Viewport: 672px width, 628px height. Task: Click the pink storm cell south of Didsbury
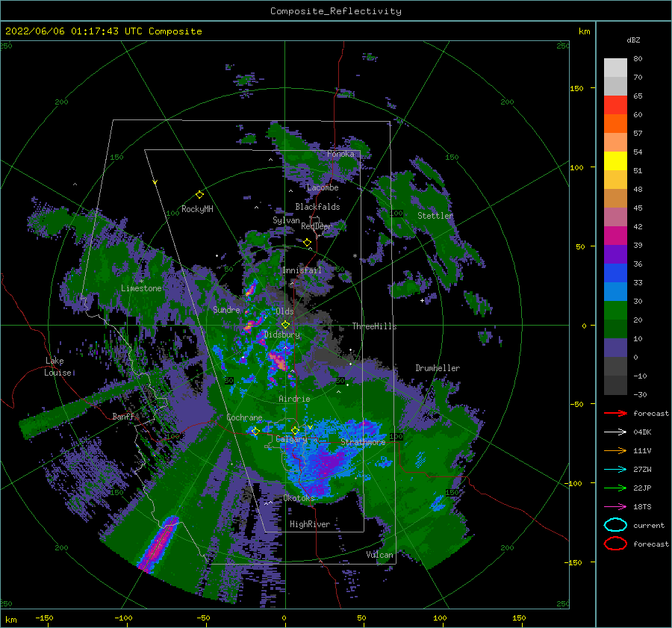(279, 361)
